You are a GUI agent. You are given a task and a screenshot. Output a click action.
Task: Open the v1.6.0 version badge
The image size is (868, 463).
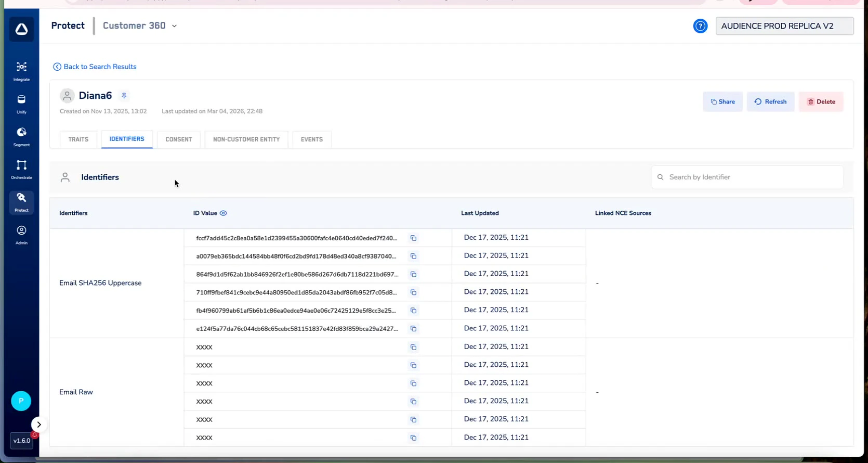22,441
